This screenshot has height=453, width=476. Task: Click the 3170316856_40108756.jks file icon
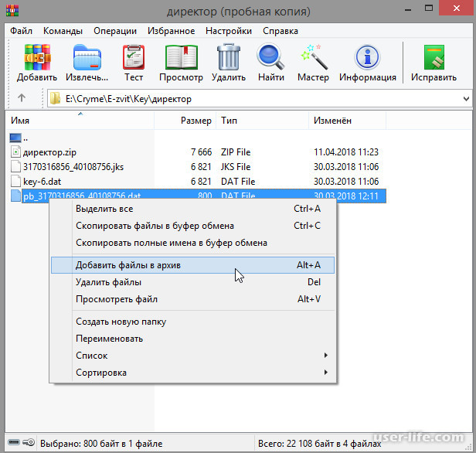[15, 166]
